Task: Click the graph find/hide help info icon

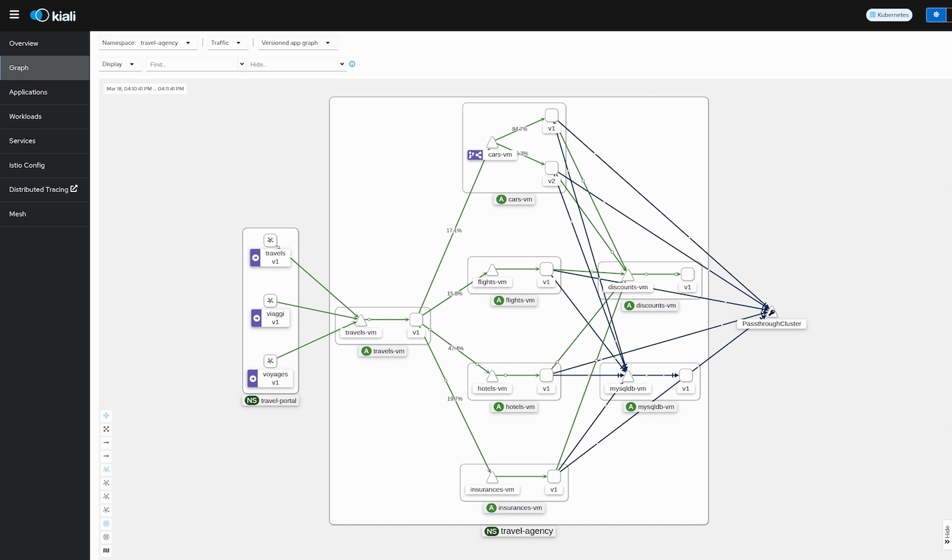Action: [x=352, y=64]
